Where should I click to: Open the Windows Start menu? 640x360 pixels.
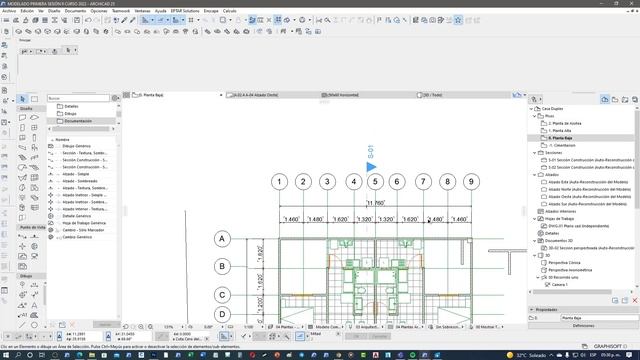point(7,355)
